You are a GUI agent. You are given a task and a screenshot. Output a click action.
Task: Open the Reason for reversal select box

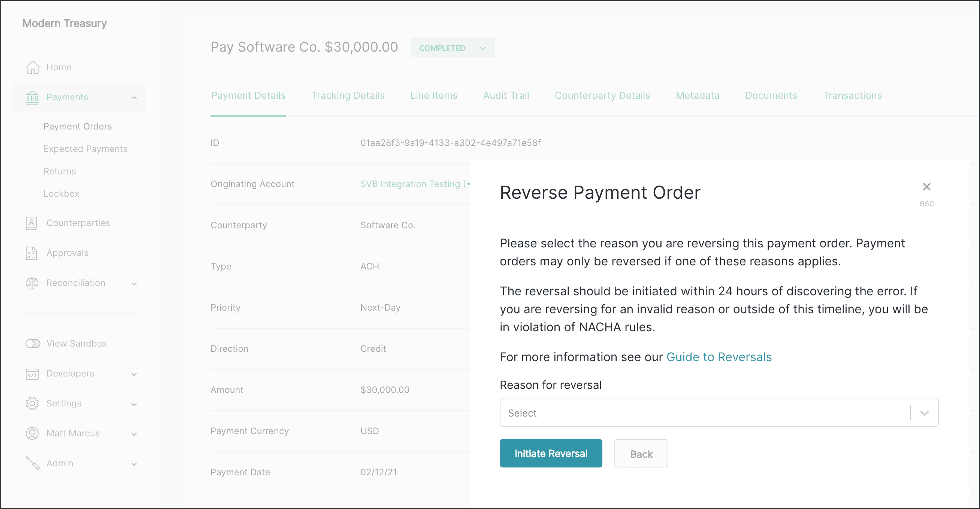(x=718, y=413)
